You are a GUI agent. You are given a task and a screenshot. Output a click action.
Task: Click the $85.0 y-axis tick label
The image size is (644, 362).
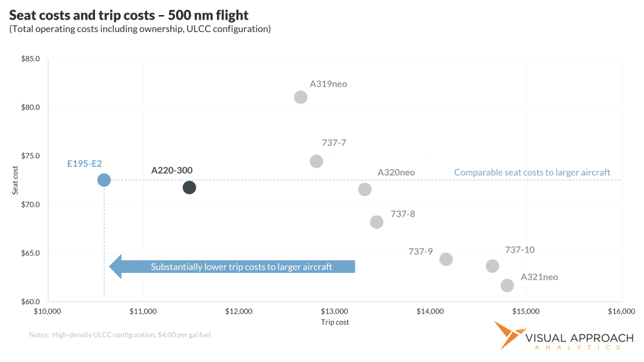click(31, 59)
